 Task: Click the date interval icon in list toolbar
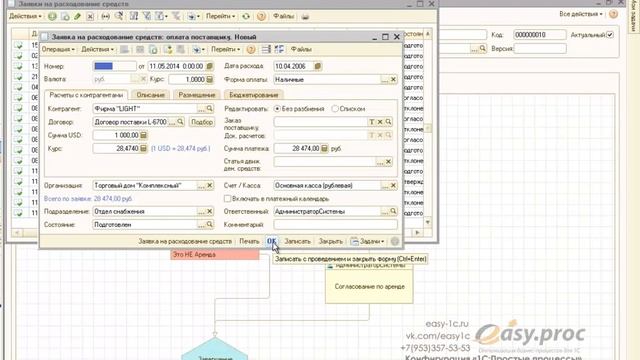(x=105, y=17)
